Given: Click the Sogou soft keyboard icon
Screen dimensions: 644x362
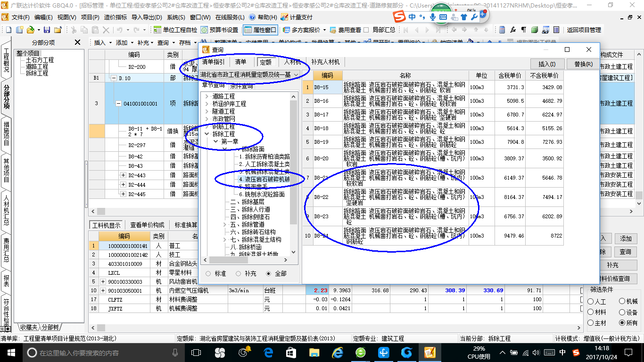Looking at the screenshot, I should (x=443, y=17).
